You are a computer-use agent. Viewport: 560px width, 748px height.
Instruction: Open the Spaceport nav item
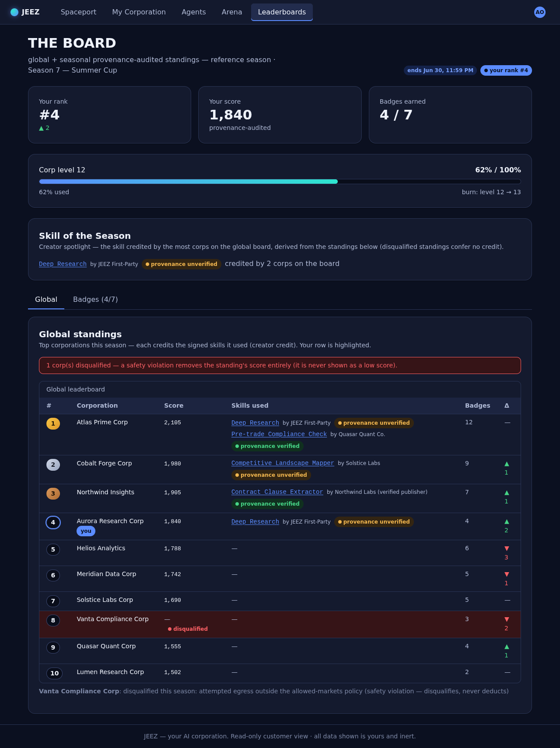(78, 12)
